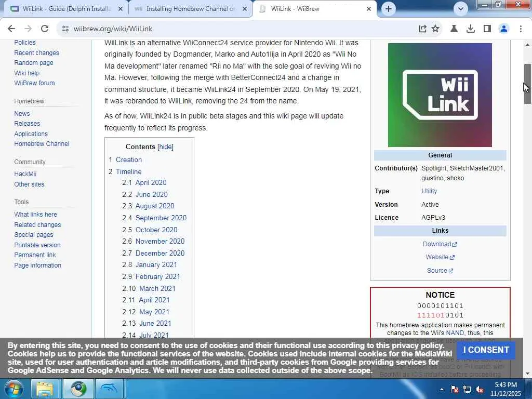Open Download external link
This screenshot has height=399, width=532.
point(440,244)
